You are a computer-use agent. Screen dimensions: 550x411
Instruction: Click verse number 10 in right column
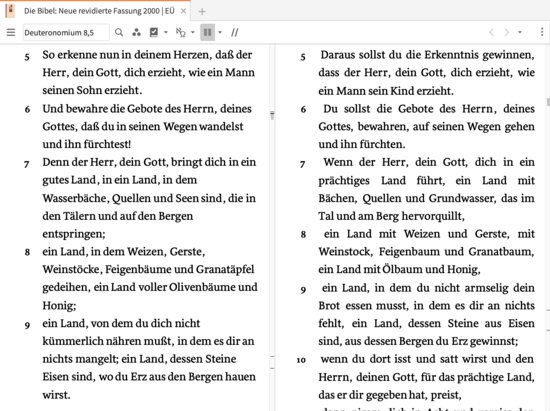[301, 360]
